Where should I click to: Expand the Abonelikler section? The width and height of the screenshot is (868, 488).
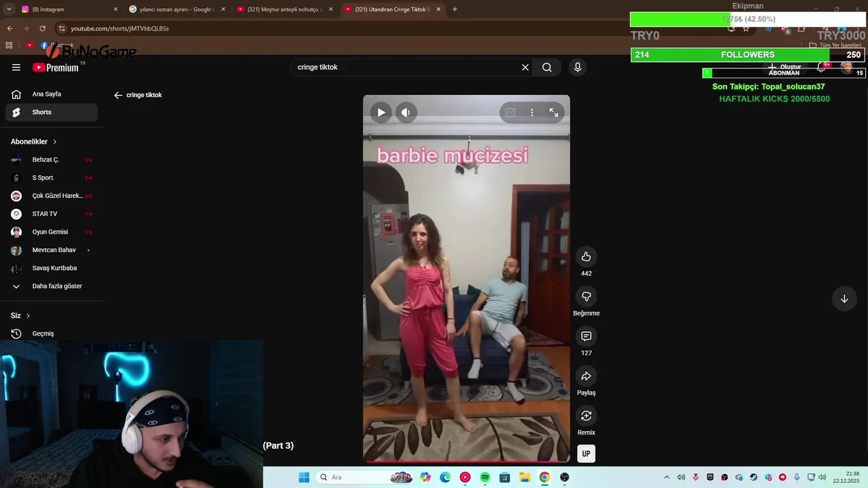pos(34,142)
